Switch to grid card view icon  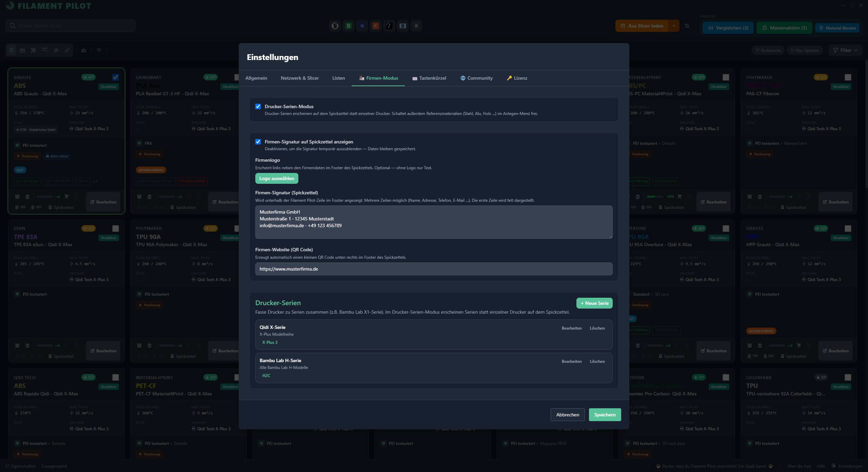point(12,50)
